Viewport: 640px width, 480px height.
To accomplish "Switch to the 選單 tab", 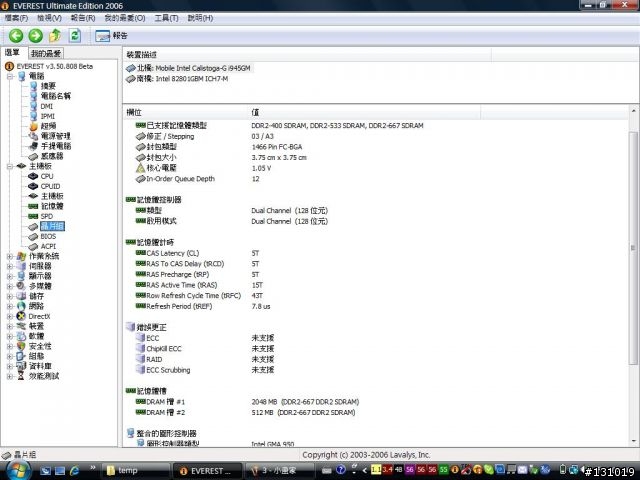I will (12, 53).
